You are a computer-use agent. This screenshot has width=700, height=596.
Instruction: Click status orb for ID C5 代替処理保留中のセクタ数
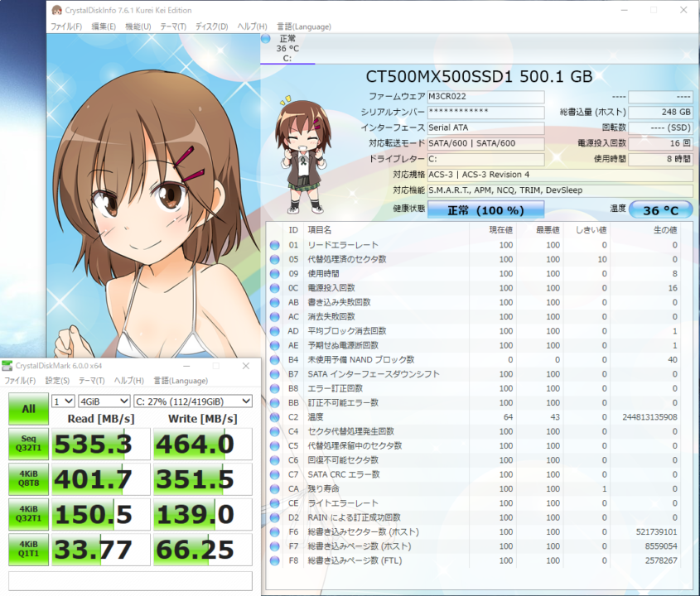coord(274,445)
